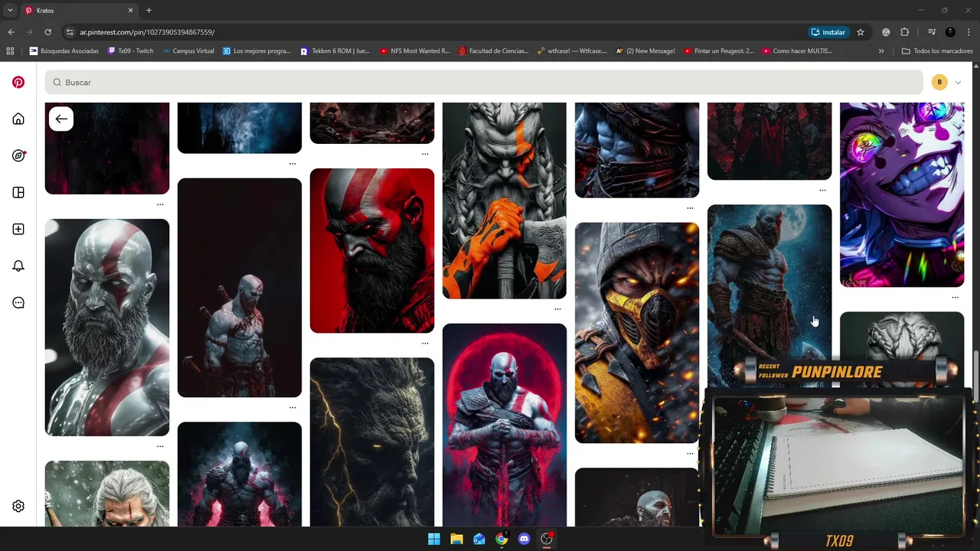Open Chrome tab search dropdown
This screenshot has height=551, width=980.
click(x=10, y=11)
